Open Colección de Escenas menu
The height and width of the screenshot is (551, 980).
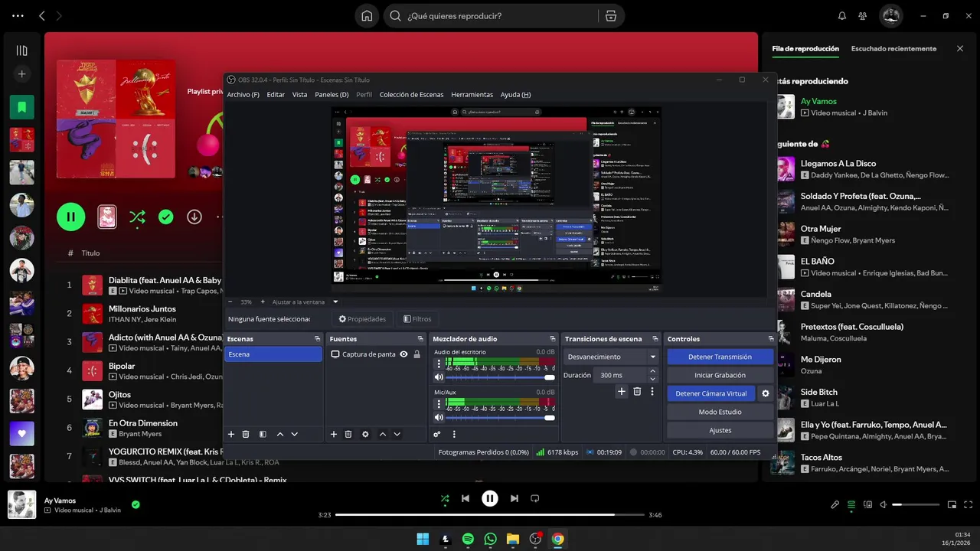coord(411,95)
